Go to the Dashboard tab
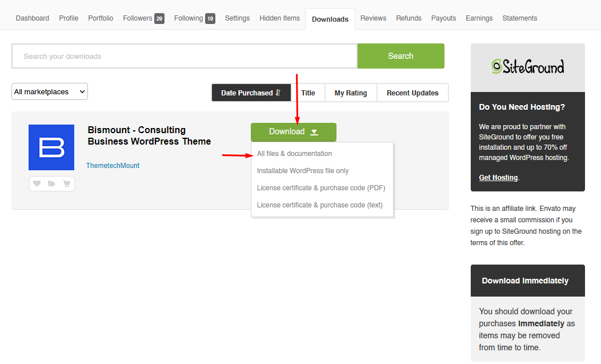The width and height of the screenshot is (601, 364). pyautogui.click(x=33, y=18)
